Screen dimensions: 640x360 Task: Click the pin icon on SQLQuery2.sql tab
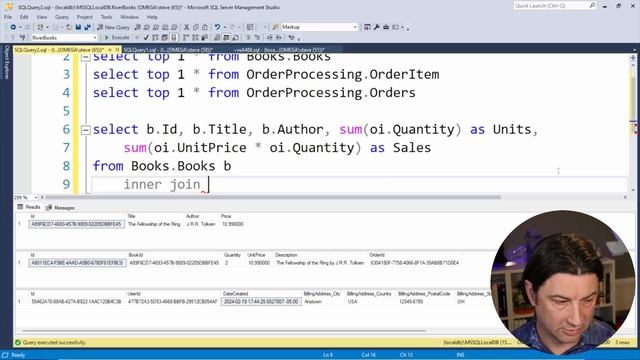pos(110,50)
